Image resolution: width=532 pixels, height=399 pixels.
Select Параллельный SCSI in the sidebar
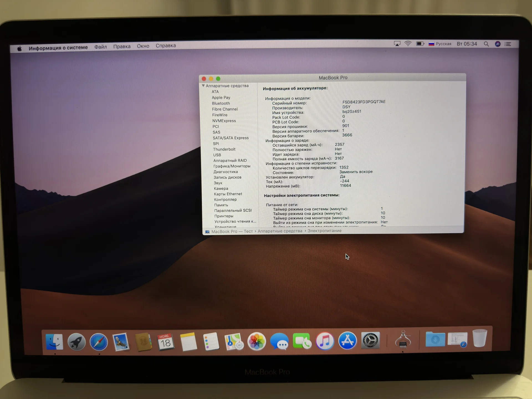click(x=233, y=211)
